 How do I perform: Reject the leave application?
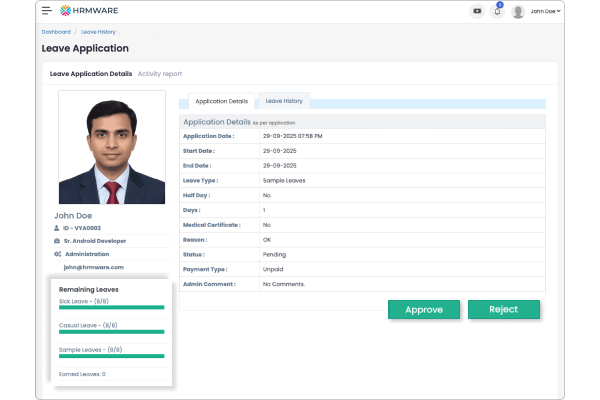click(503, 309)
